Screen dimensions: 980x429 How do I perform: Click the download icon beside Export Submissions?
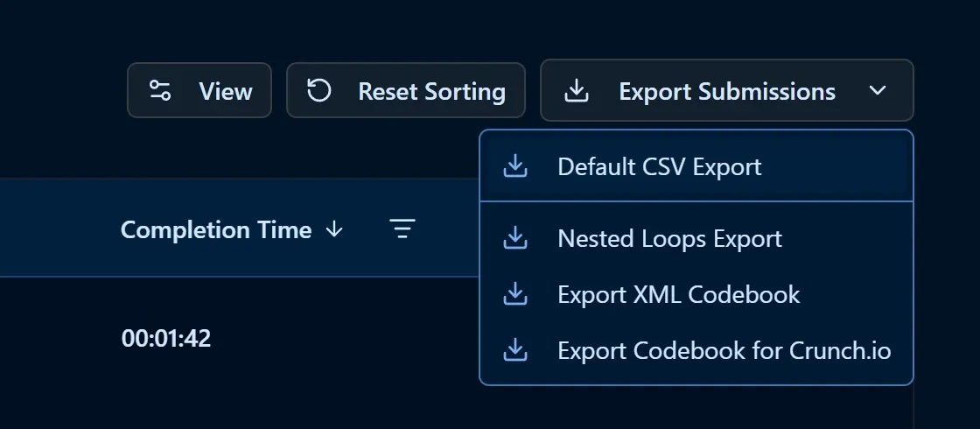click(577, 91)
